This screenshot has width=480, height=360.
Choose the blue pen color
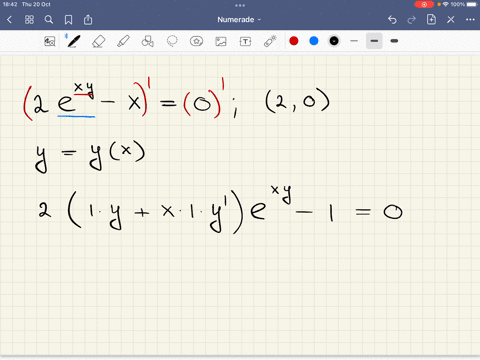point(314,41)
